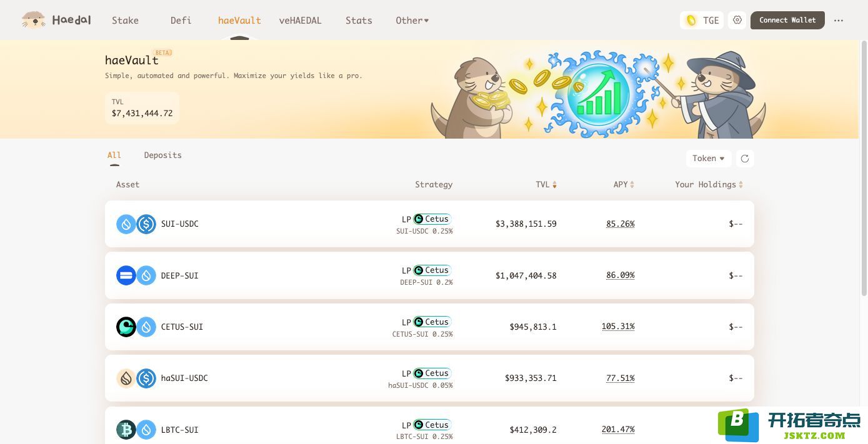Image resolution: width=868 pixels, height=444 pixels.
Task: Click the Connect Wallet button
Action: click(787, 20)
